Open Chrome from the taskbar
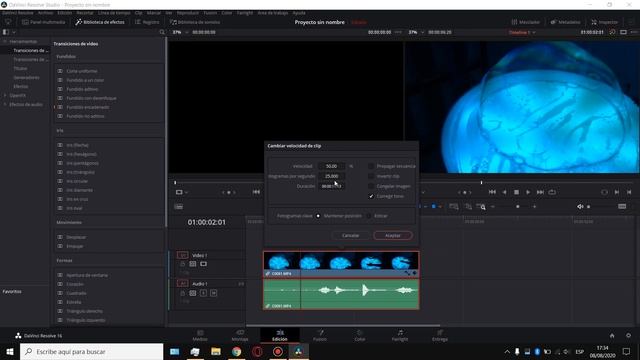 pyautogui.click(x=236, y=351)
